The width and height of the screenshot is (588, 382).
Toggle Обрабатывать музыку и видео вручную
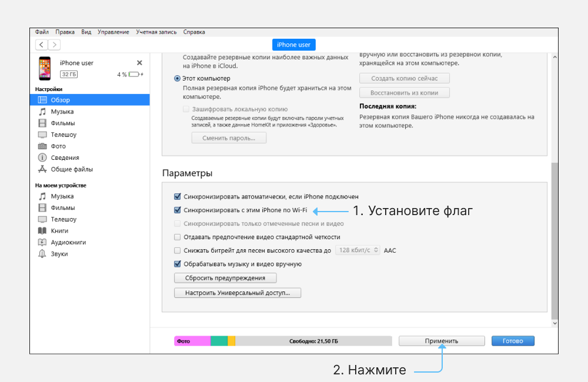point(178,264)
